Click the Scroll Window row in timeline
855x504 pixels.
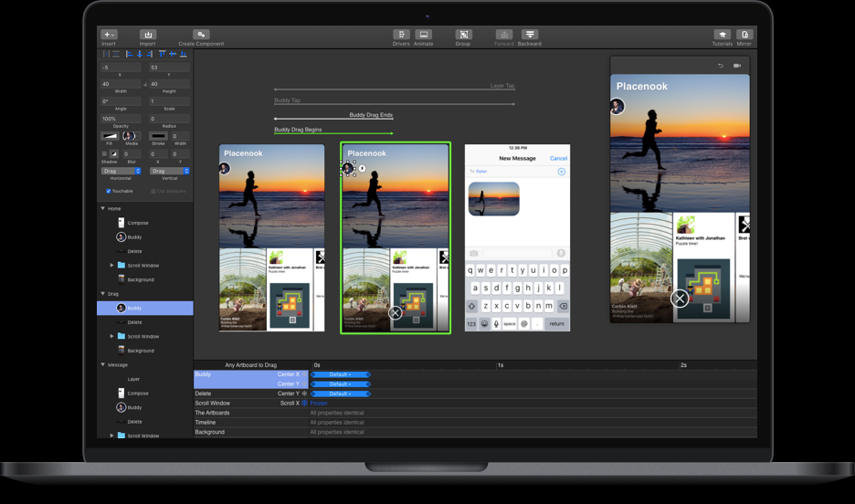(475, 404)
